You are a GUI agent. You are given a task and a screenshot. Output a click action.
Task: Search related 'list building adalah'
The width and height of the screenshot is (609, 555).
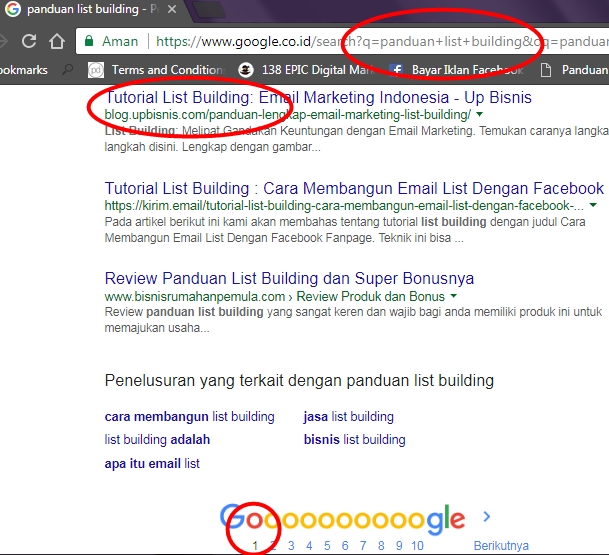click(x=157, y=440)
